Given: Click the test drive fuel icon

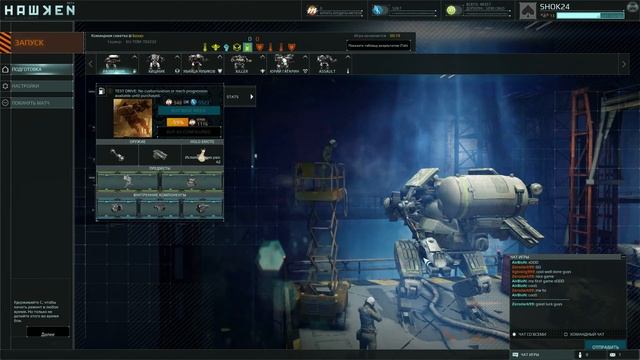Looking at the screenshot, I should click(102, 91).
